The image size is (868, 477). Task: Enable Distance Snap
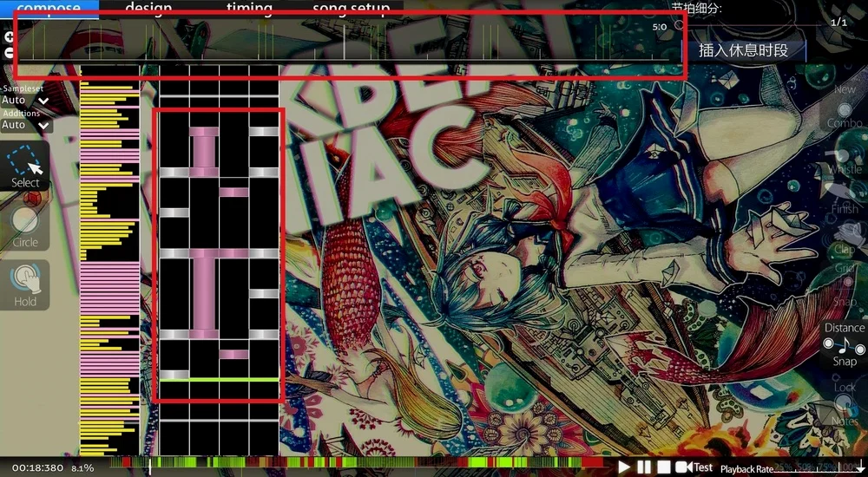point(845,344)
